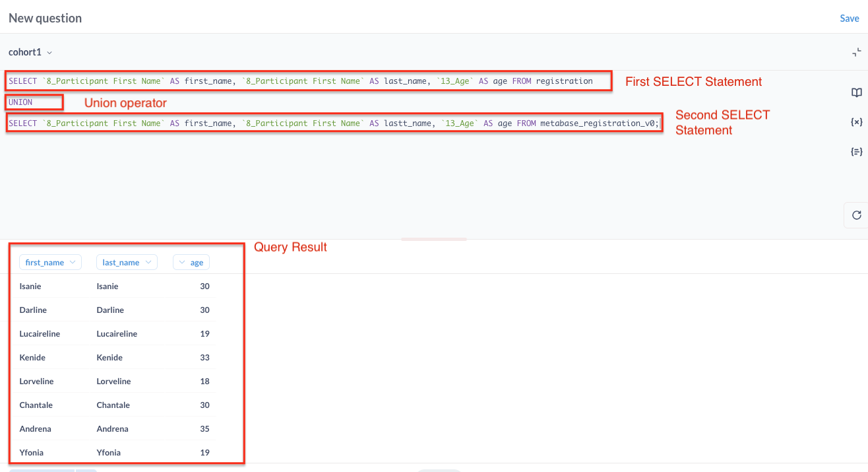
Task: Open the cohort1 database selector
Action: click(29, 51)
